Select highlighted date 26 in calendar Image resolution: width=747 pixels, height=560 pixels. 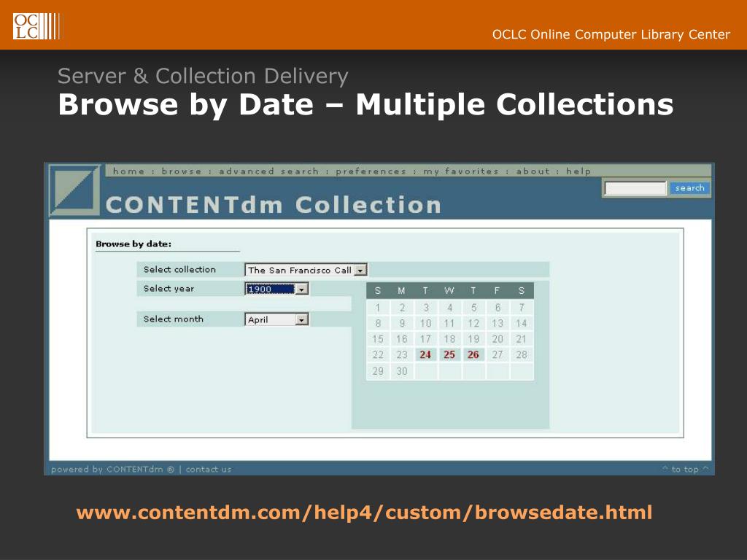473,355
